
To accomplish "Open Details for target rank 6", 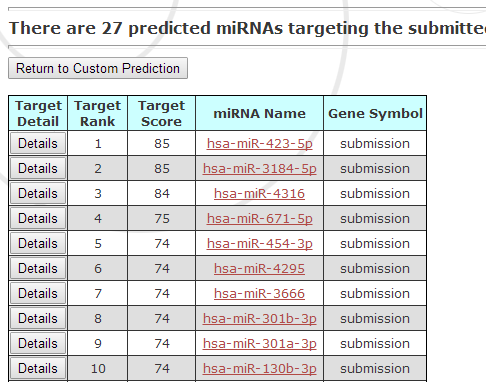I will [x=38, y=268].
